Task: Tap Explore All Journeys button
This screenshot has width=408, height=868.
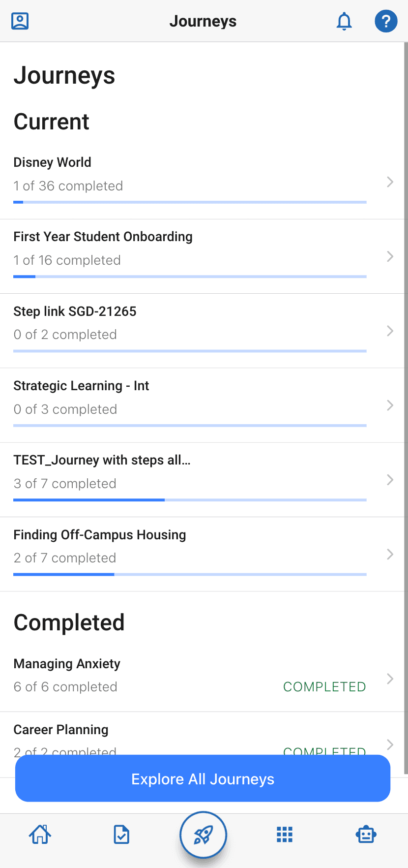Action: (x=203, y=779)
